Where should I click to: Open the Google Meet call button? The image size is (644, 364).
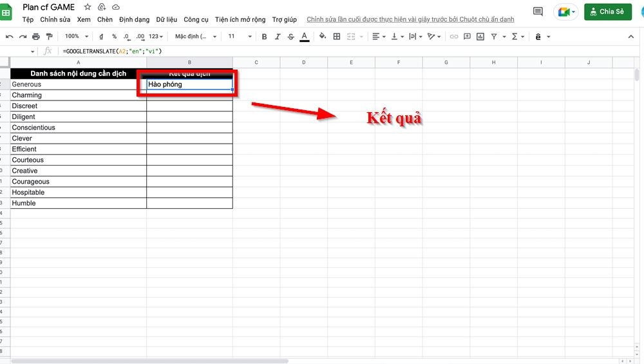[x=566, y=12]
